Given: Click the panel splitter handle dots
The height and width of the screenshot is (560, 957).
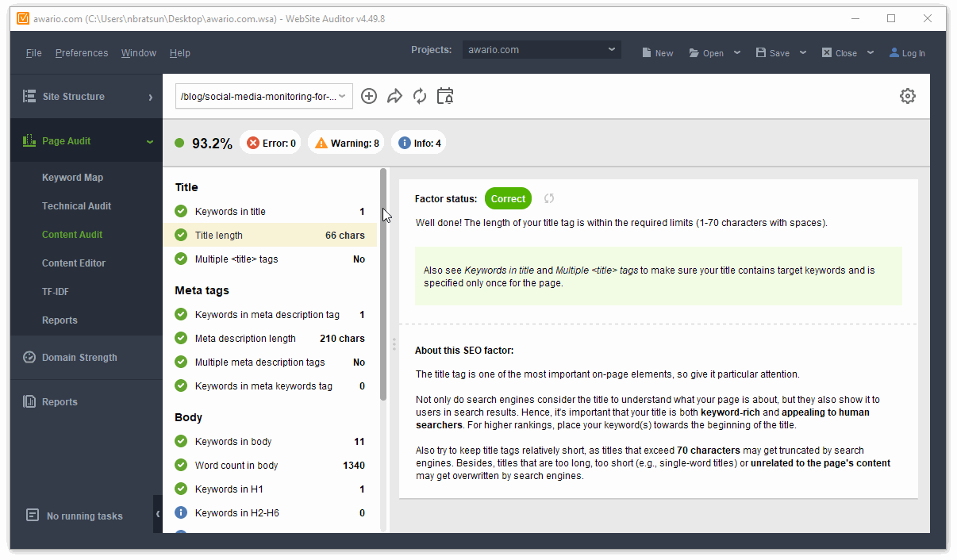Looking at the screenshot, I should point(394,344).
